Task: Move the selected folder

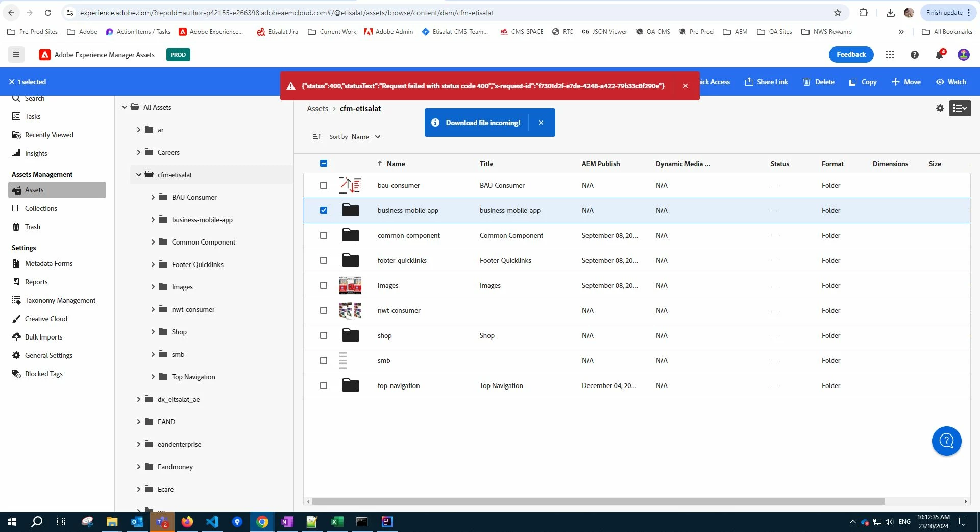Action: pyautogui.click(x=906, y=82)
